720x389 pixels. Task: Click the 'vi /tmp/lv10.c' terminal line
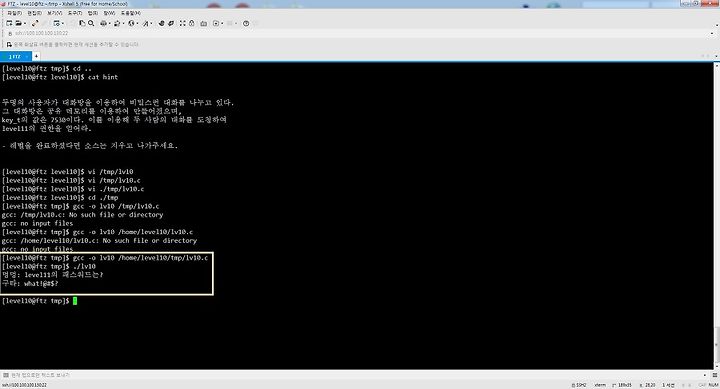[71, 180]
